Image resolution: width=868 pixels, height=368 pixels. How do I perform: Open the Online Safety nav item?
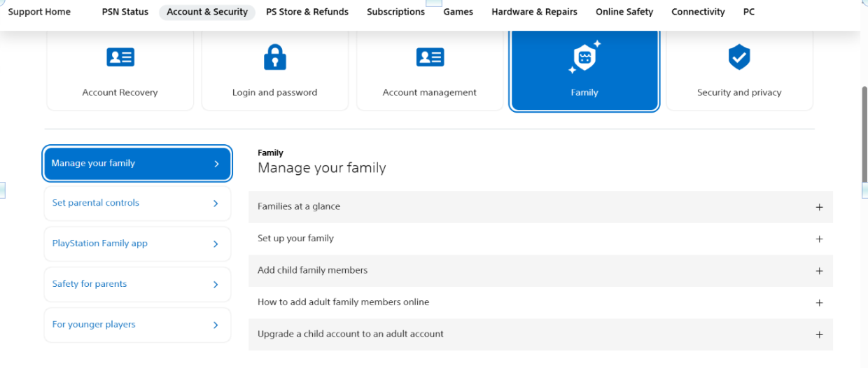tap(624, 12)
